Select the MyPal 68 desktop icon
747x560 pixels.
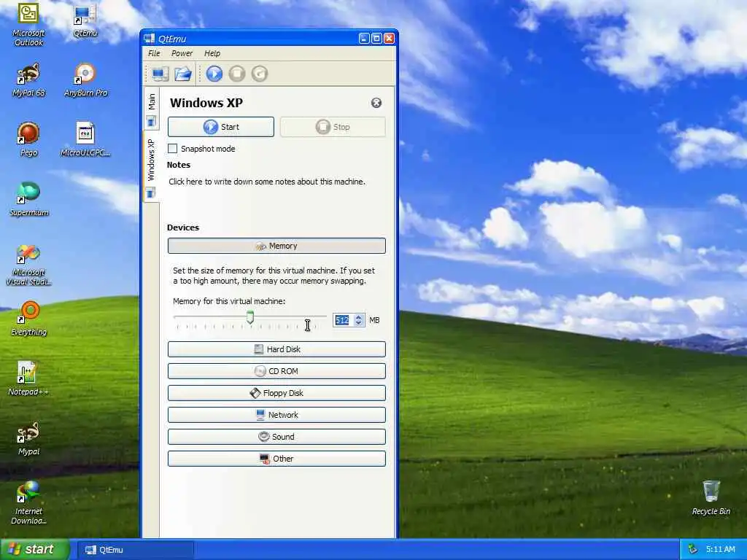[28, 80]
